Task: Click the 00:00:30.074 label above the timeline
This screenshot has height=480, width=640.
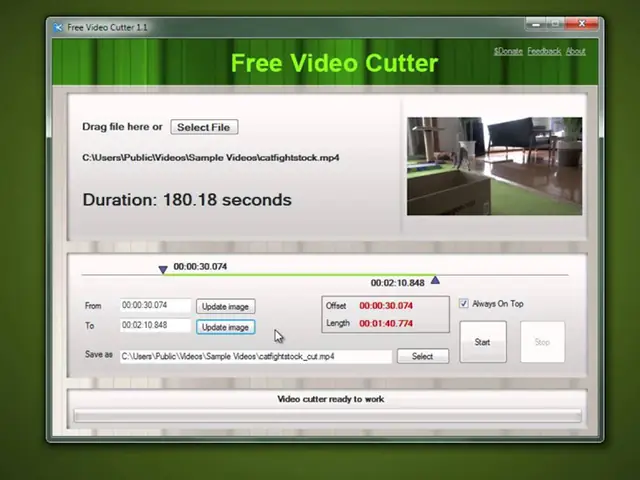Action: click(x=200, y=267)
